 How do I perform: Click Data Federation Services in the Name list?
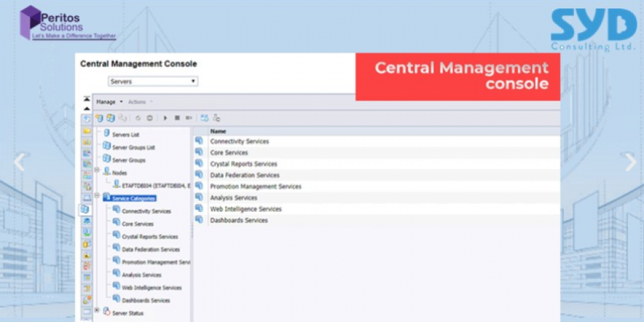point(244,175)
